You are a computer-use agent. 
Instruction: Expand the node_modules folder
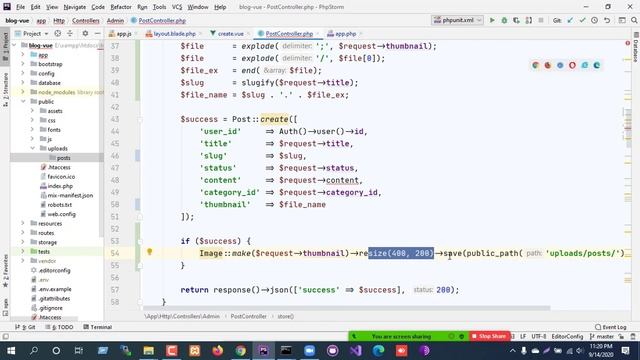click(23, 92)
